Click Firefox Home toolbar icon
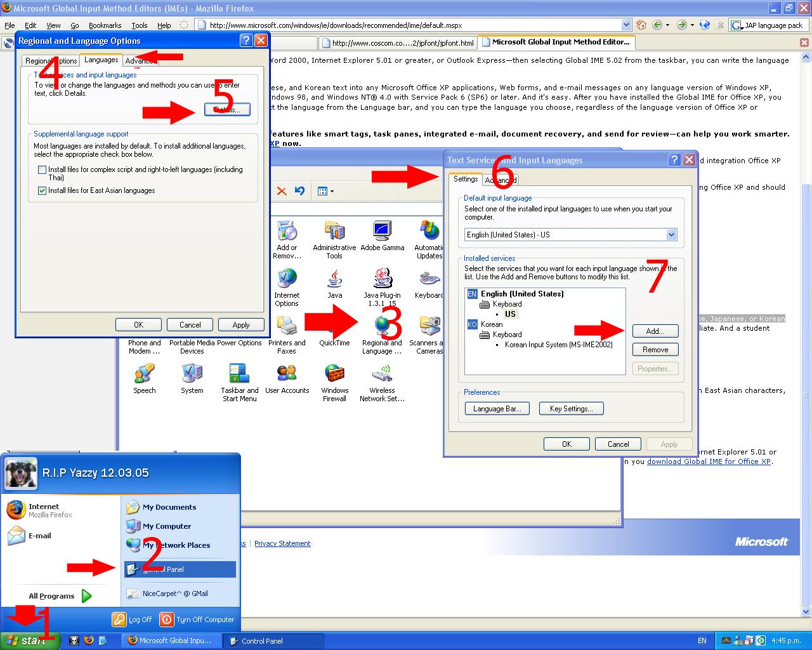This screenshot has width=812, height=650. pos(641,25)
